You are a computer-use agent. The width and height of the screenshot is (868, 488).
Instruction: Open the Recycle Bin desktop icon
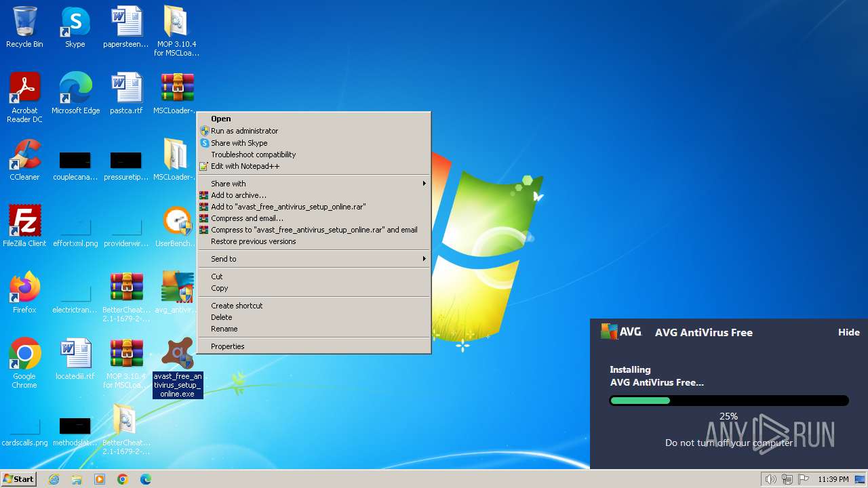24,27
